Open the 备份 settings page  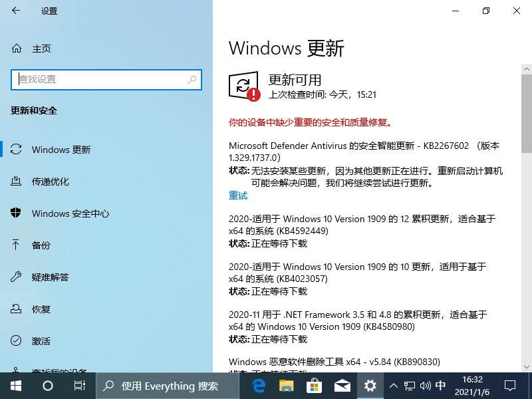click(x=15, y=245)
